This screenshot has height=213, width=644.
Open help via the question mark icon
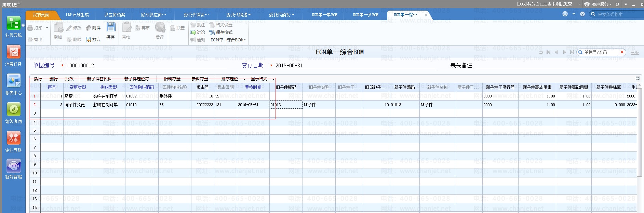point(582,14)
